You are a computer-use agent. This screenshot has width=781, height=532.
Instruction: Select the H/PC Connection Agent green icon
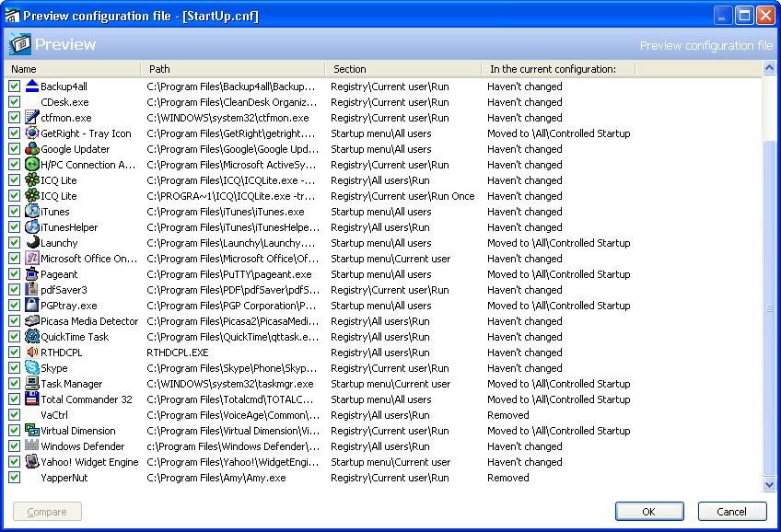coord(32,164)
